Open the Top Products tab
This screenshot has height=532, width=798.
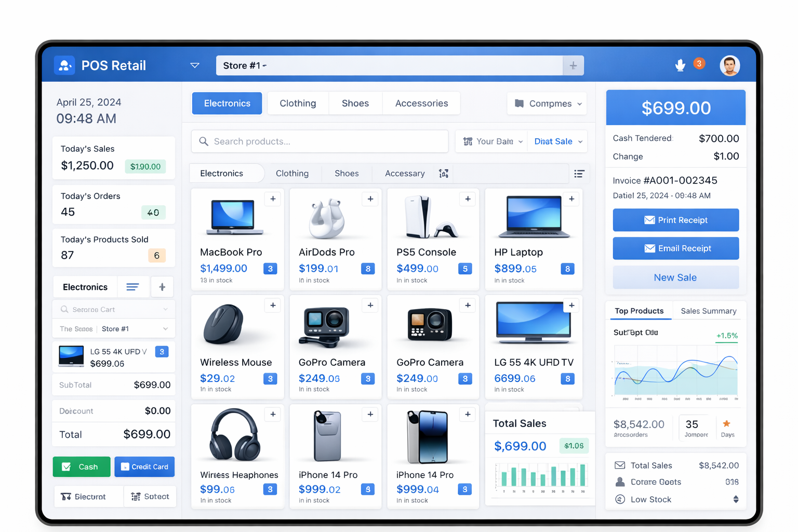pos(639,311)
